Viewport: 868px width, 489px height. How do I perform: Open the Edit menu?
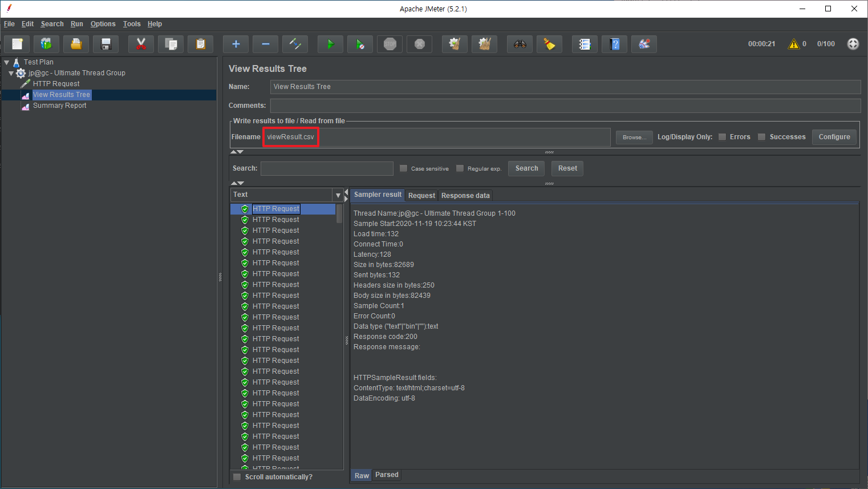tap(27, 24)
